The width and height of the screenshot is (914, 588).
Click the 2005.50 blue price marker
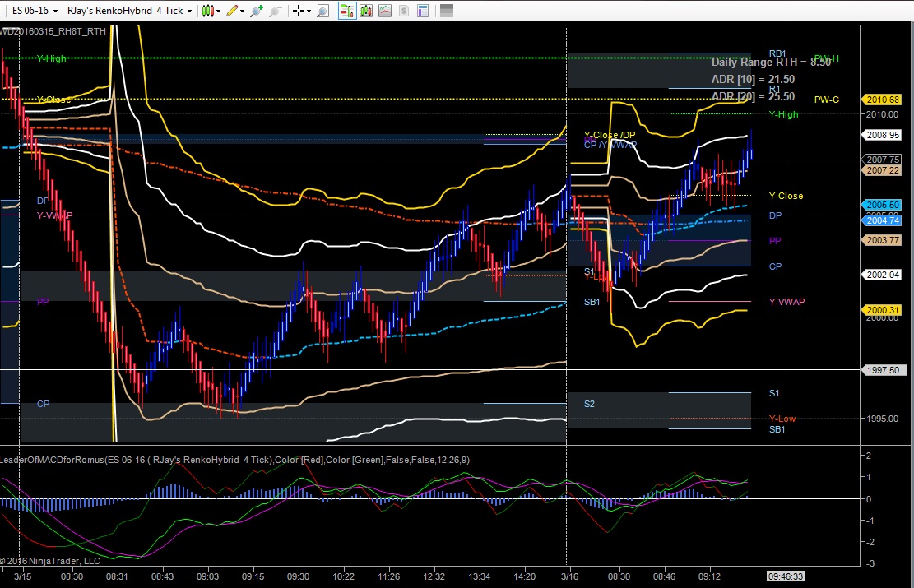pyautogui.click(x=882, y=205)
